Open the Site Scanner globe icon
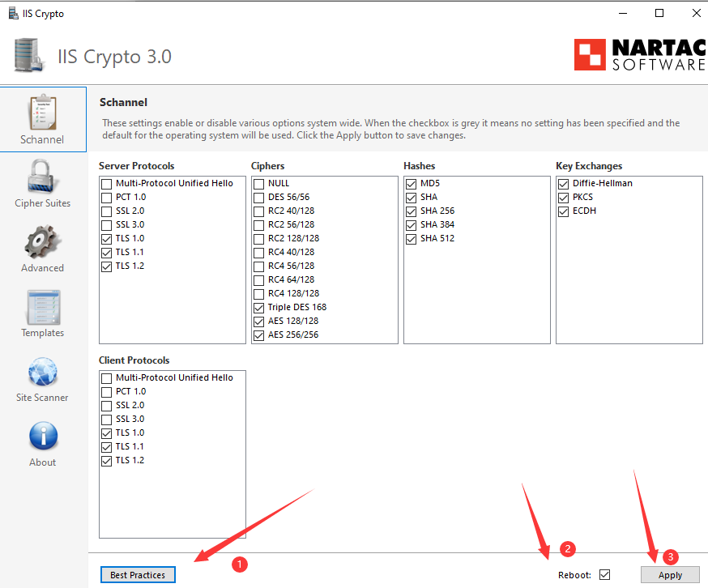The height and width of the screenshot is (588, 708). (x=43, y=372)
